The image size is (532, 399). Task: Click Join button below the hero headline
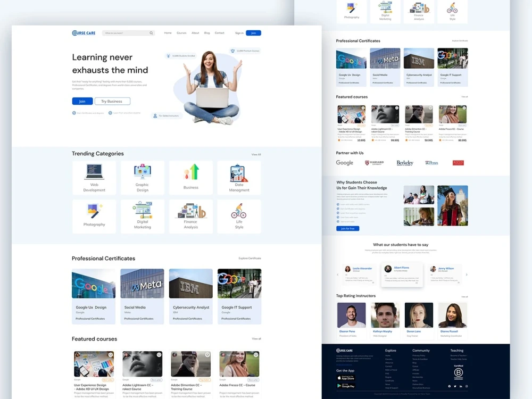tap(82, 101)
